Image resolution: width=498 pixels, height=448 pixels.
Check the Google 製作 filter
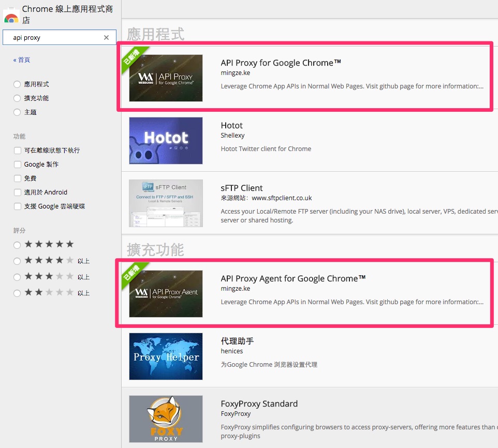[18, 165]
